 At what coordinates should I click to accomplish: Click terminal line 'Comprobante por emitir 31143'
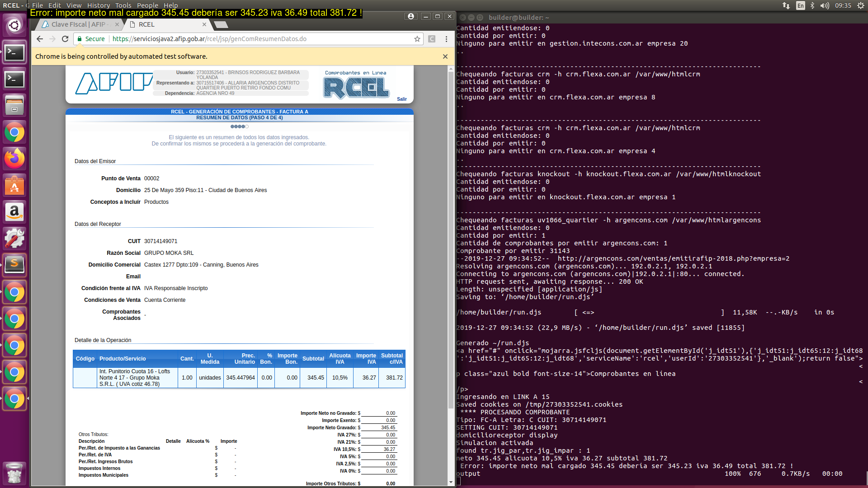coord(513,251)
